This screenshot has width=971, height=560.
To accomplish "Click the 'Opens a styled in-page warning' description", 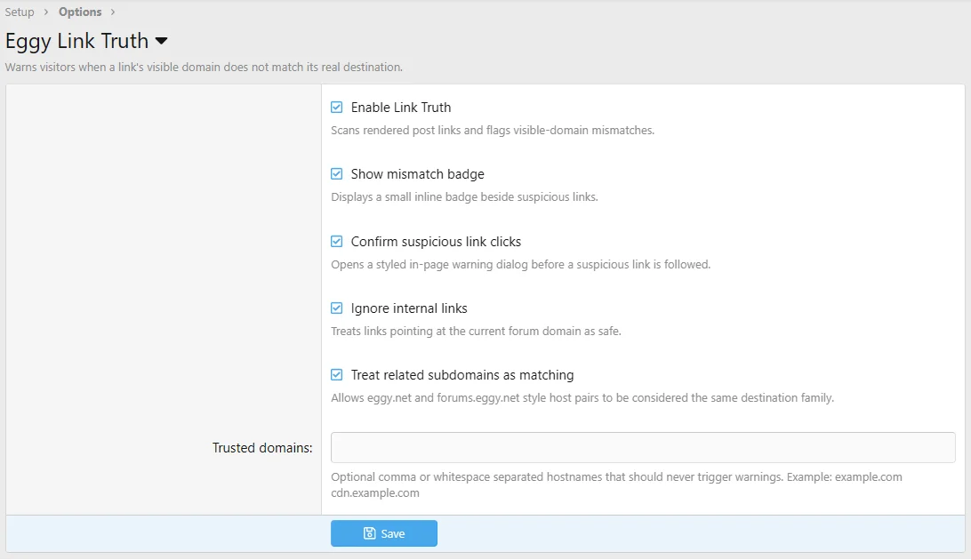I will (521, 264).
